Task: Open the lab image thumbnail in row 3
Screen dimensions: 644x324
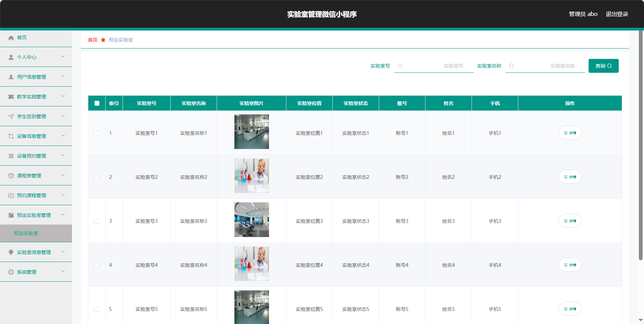Action: 252,220
